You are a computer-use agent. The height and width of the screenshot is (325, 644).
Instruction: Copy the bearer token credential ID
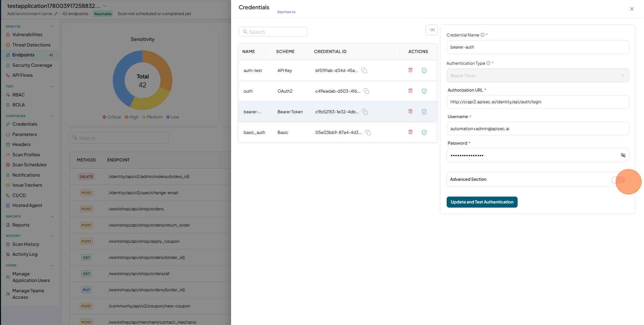365,112
